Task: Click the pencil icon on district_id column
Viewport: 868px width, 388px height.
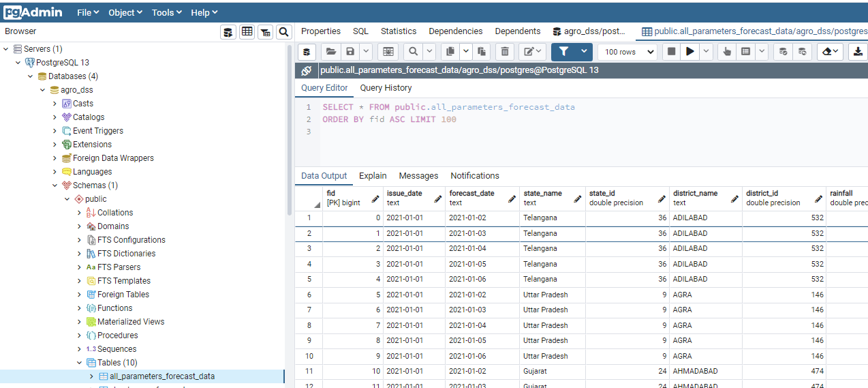Action: click(818, 198)
